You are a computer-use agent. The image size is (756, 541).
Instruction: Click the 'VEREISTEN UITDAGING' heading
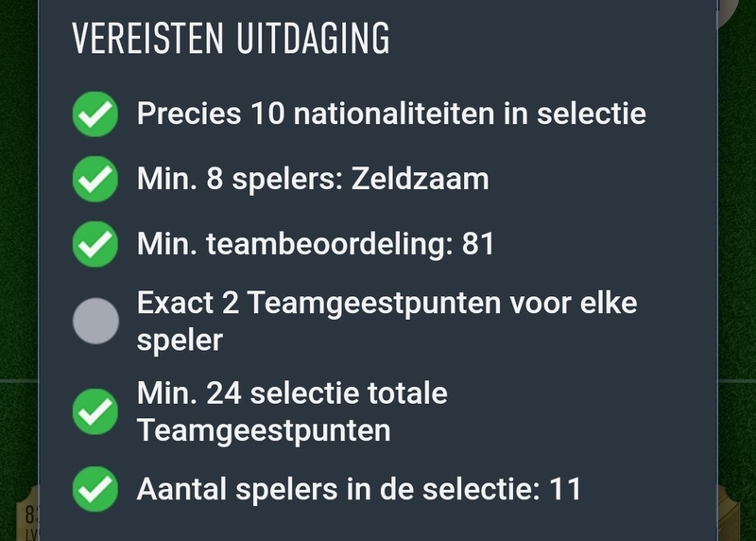(x=231, y=39)
